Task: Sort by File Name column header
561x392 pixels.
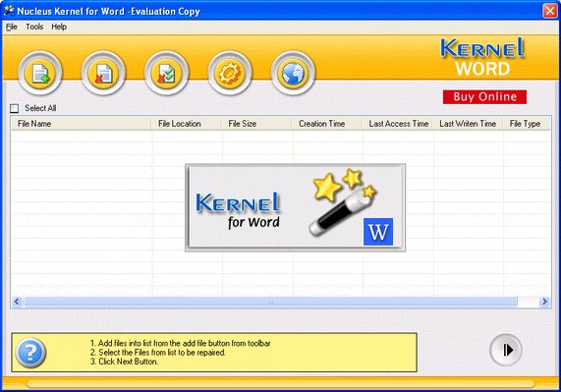Action: coord(81,124)
